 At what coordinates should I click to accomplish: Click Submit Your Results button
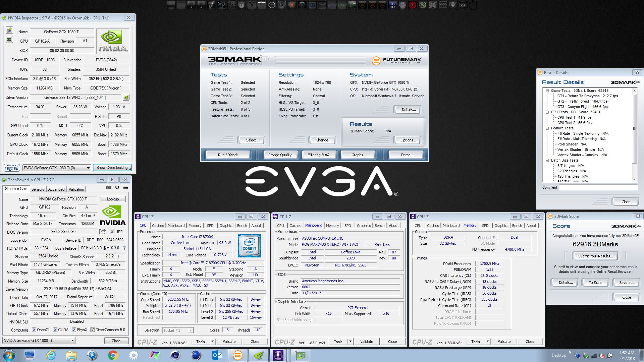point(595,256)
